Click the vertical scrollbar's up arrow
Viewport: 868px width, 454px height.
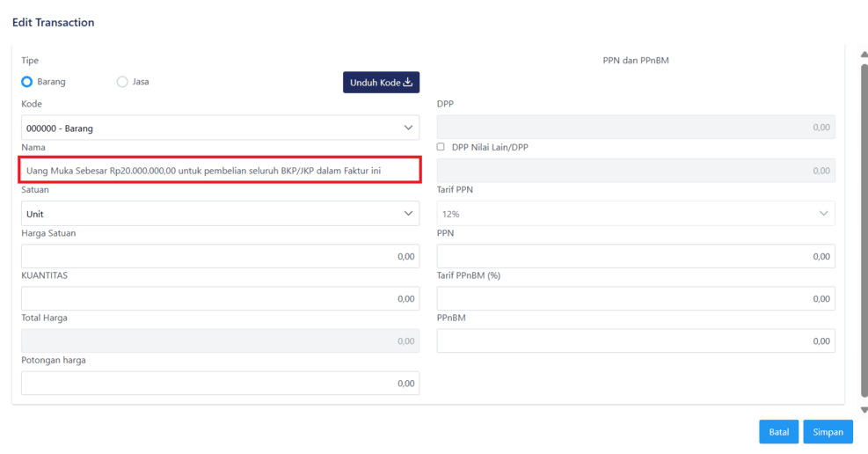pyautogui.click(x=863, y=55)
